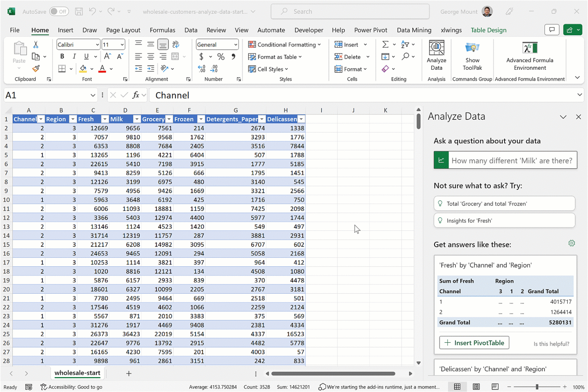Open the Milk column filter dropdown
Viewport: 588px width, 392px height.
click(137, 119)
